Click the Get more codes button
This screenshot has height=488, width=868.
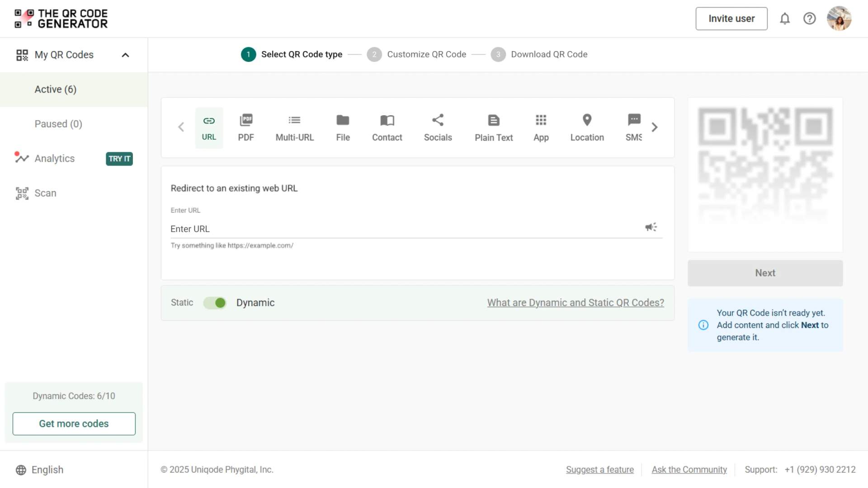74,424
